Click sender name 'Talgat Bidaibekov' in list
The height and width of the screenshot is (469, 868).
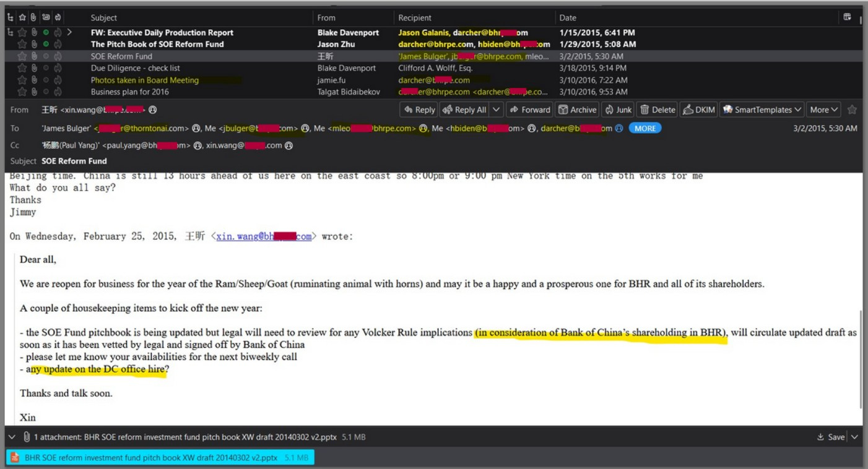(349, 92)
